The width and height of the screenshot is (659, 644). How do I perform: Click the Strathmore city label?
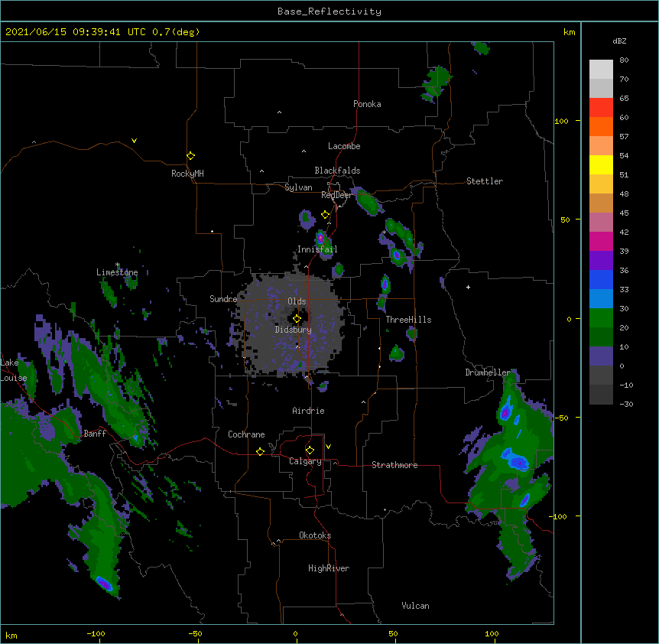(394, 465)
